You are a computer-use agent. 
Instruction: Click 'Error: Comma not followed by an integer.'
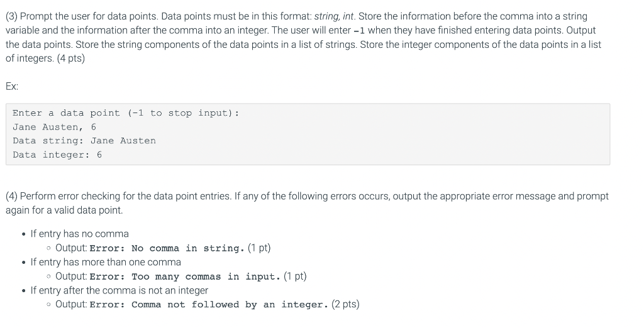209,305
